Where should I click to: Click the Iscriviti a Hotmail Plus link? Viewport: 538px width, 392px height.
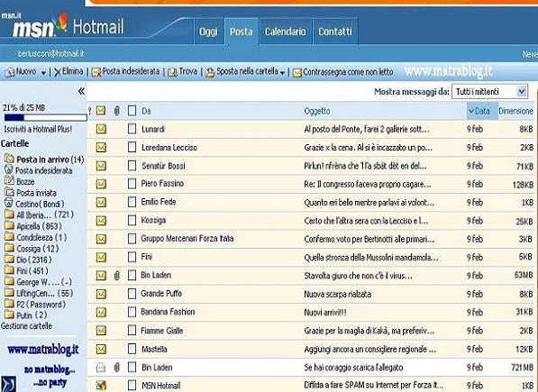pos(38,129)
